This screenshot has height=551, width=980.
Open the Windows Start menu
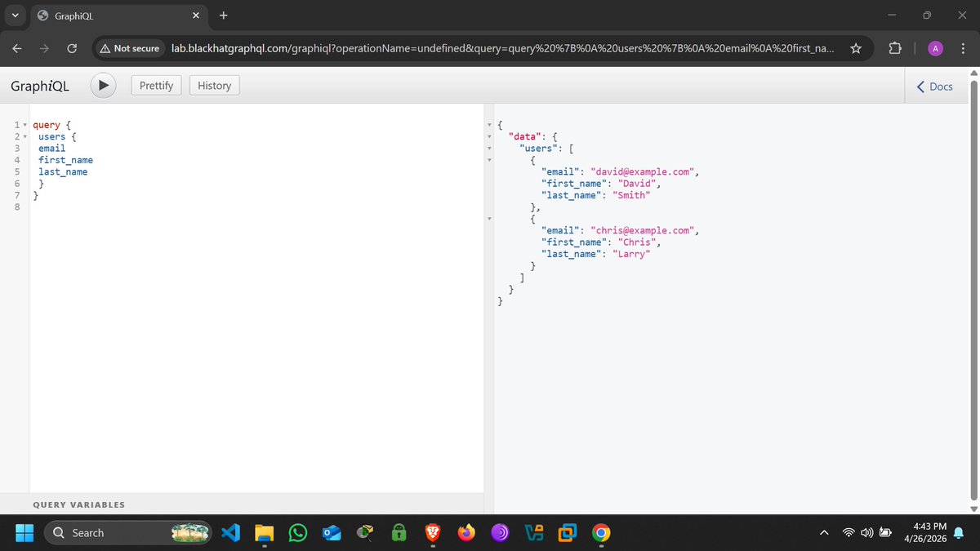[x=24, y=533]
